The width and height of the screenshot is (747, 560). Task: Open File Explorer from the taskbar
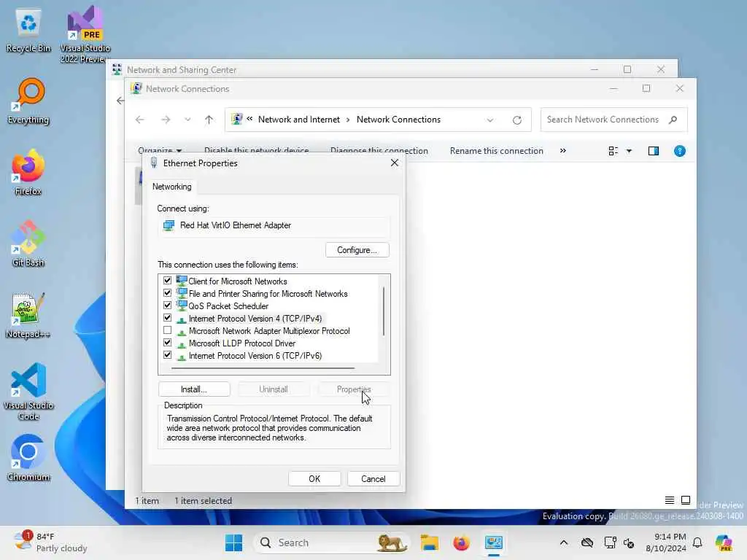(x=429, y=542)
